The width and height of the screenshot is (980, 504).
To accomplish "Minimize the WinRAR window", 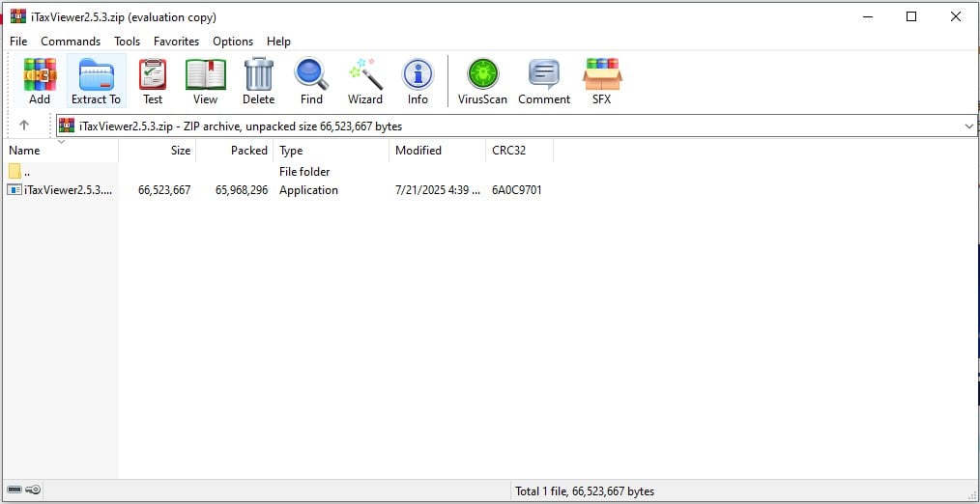I will click(868, 16).
